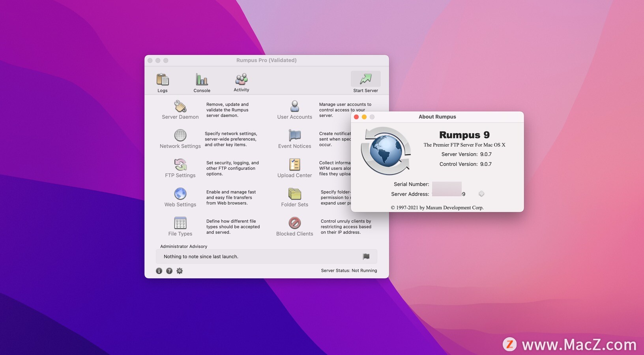Click 'Remove, update and validate' description

tap(228, 110)
